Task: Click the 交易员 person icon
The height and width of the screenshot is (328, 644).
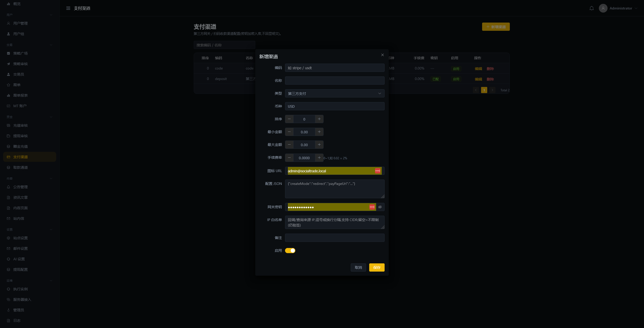Action: pyautogui.click(x=8, y=74)
